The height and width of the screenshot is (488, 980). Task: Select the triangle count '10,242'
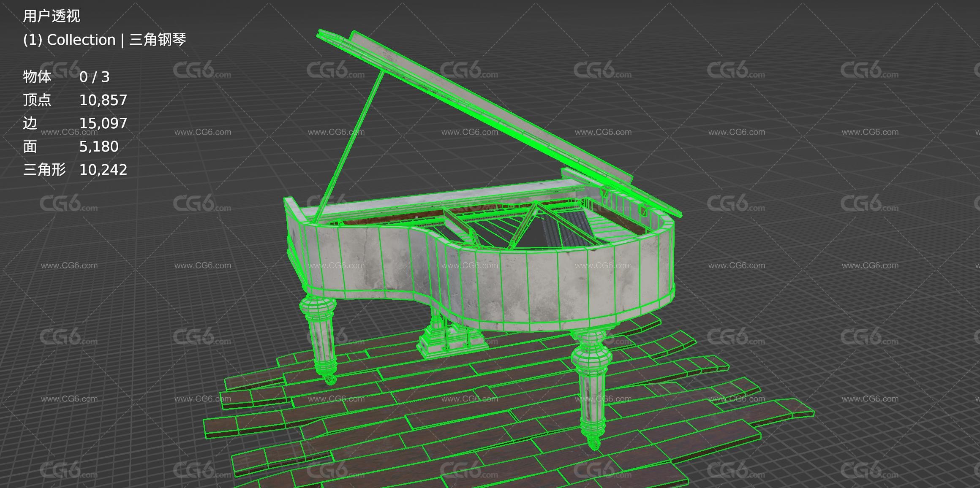103,170
